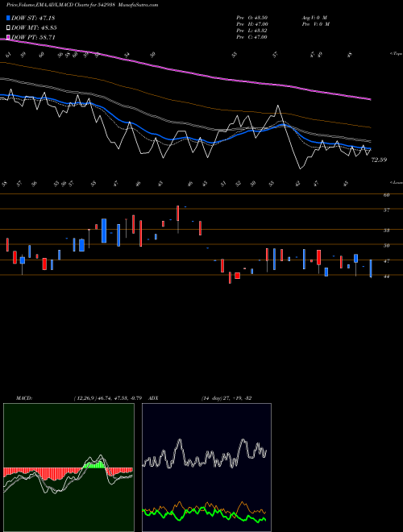Click inside the green MACD chart panel

[x=69, y=468]
